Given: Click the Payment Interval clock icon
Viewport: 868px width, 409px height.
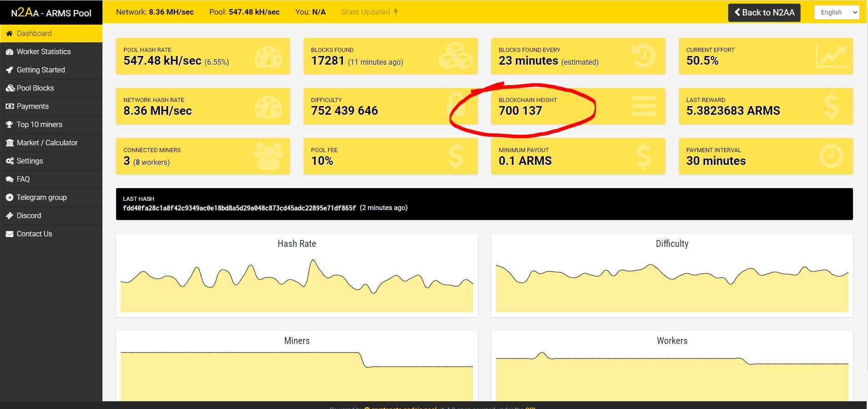Looking at the screenshot, I should (x=831, y=156).
